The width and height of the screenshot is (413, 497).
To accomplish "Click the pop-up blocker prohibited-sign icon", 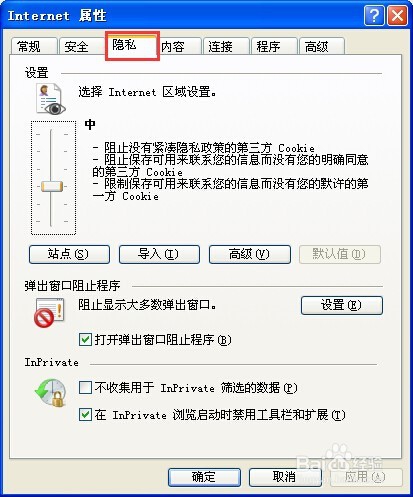I will point(49,312).
